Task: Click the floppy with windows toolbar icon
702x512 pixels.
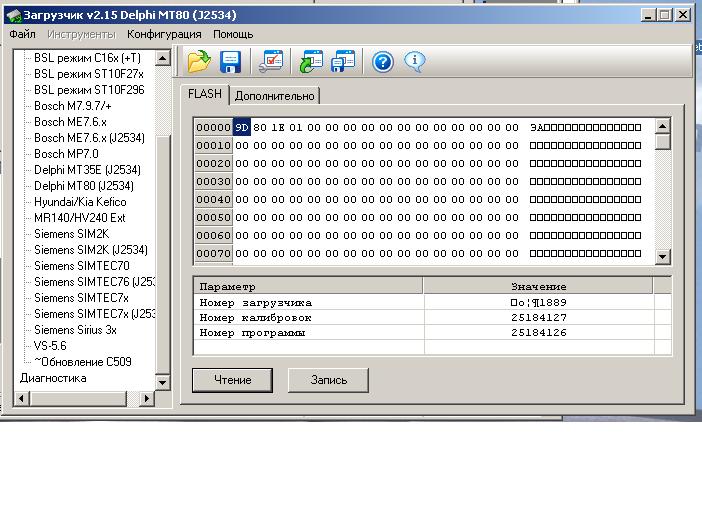Action: coord(343,61)
